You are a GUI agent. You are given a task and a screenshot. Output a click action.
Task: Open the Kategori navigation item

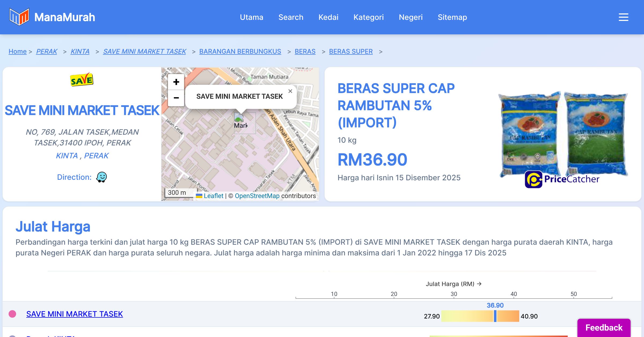pyautogui.click(x=368, y=17)
